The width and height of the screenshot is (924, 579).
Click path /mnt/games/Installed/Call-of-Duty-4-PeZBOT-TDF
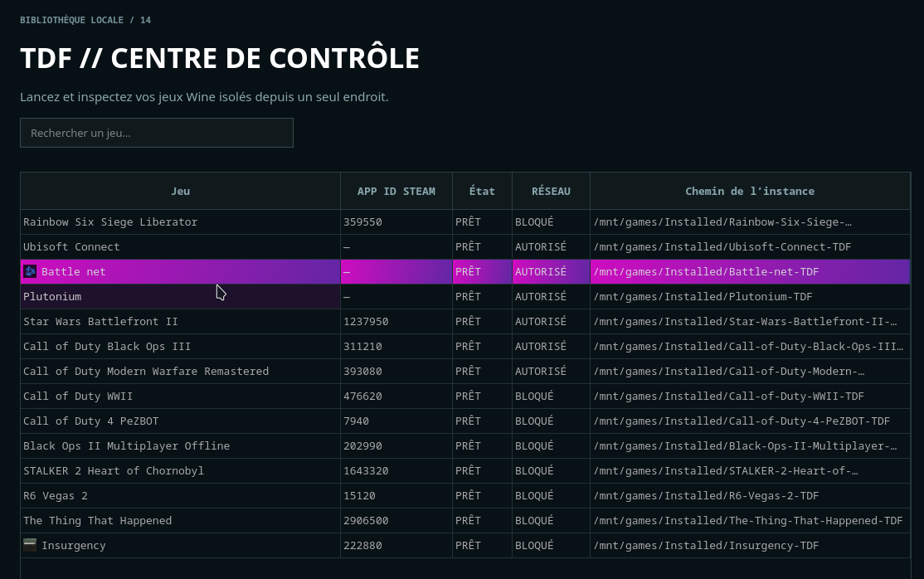coord(742,421)
